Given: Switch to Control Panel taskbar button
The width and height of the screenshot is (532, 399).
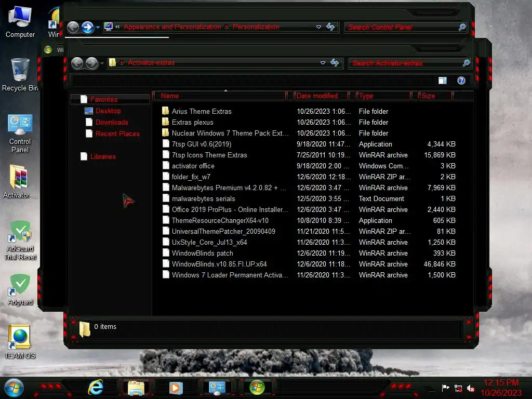Looking at the screenshot, I should tap(217, 388).
